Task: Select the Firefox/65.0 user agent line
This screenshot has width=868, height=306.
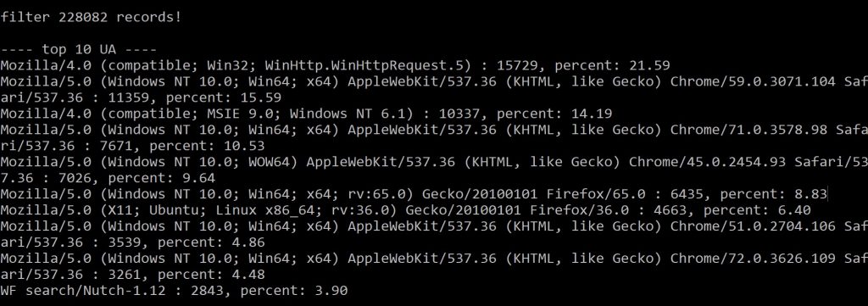Action: click(414, 194)
